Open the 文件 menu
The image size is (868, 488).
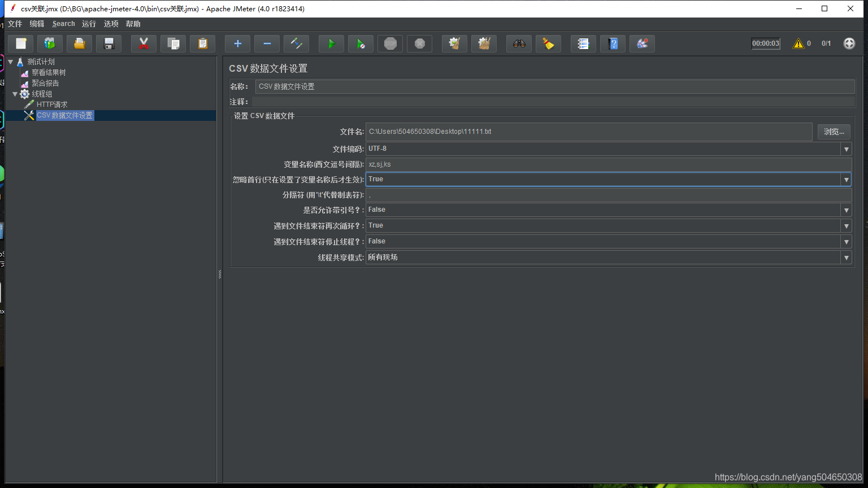pyautogui.click(x=15, y=24)
